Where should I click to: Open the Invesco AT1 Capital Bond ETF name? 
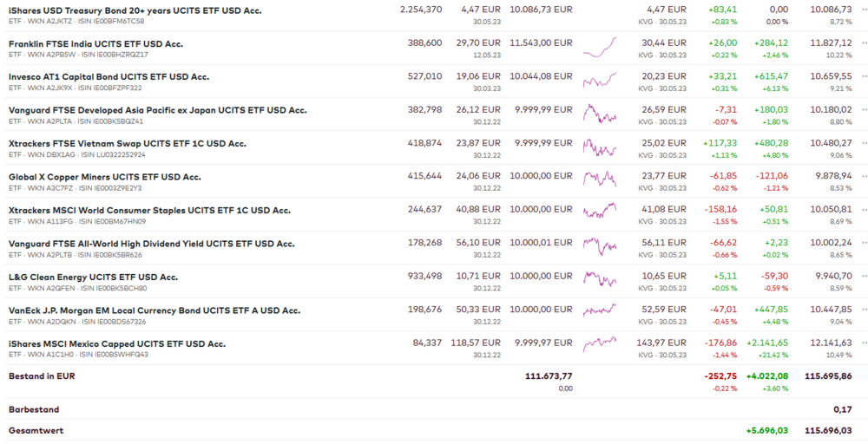pyautogui.click(x=108, y=76)
